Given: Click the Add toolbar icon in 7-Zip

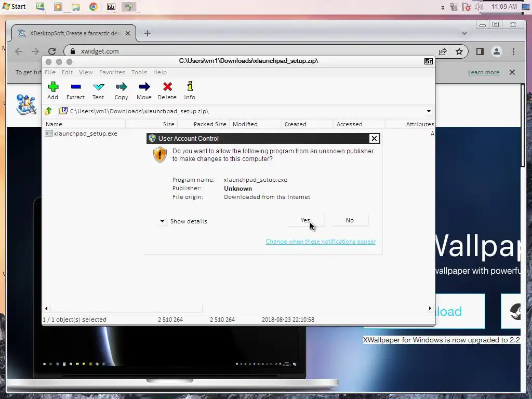Looking at the screenshot, I should (53, 90).
